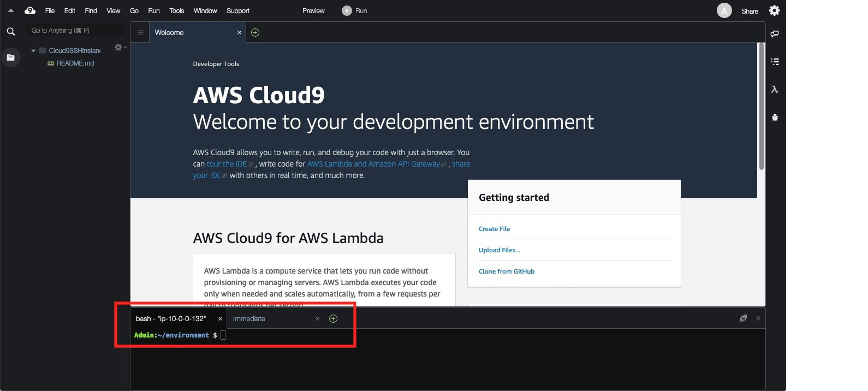Open the Tools menu
This screenshot has width=868, height=391.
click(177, 10)
